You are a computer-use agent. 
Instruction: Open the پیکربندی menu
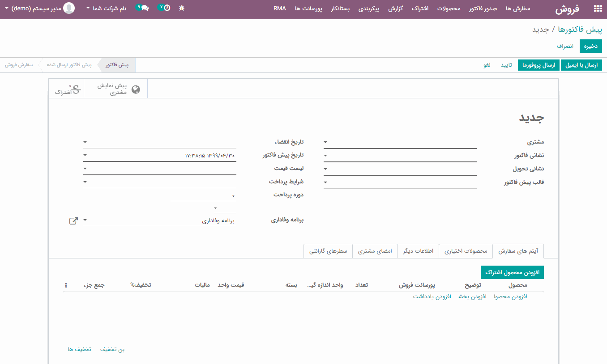369,8
